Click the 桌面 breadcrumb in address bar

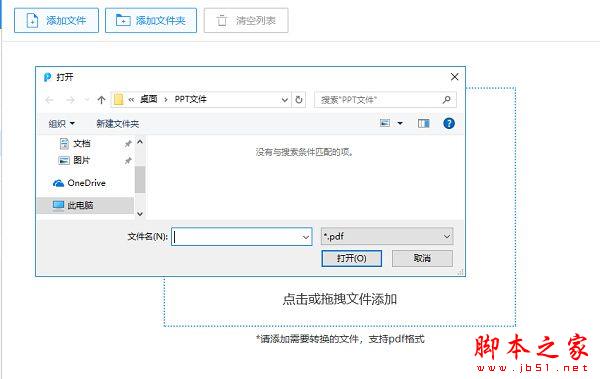tap(148, 100)
